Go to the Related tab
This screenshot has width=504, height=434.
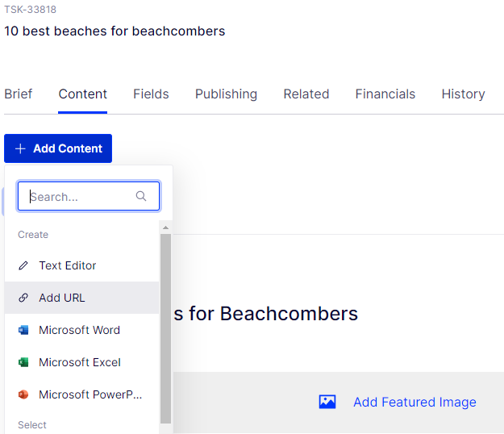306,94
